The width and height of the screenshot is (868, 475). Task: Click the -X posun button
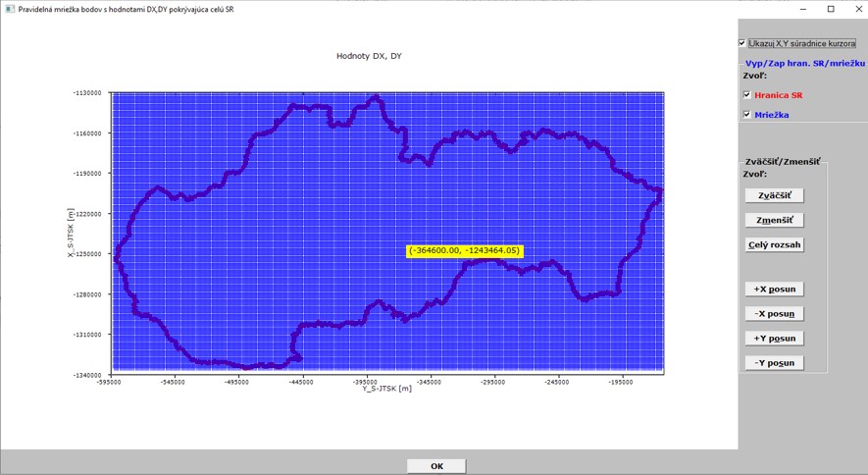click(x=775, y=313)
